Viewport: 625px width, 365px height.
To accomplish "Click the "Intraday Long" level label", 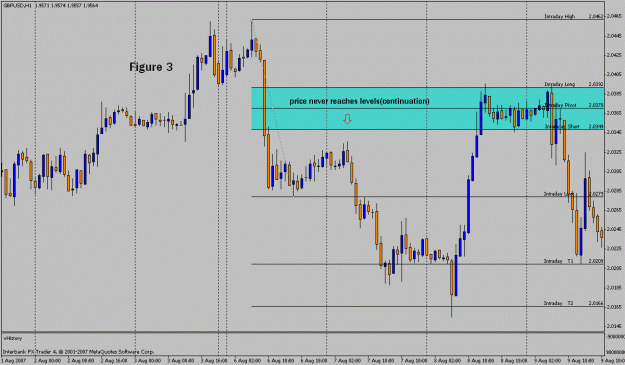I will coord(560,84).
